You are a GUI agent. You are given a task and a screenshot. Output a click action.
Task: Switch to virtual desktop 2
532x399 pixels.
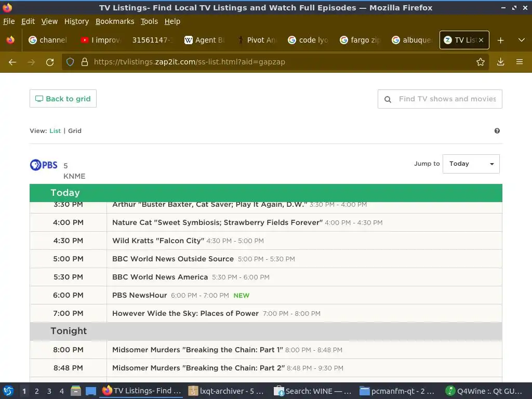(37, 391)
